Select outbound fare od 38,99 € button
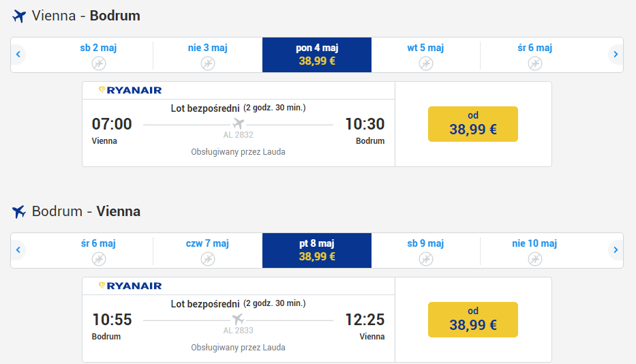 click(x=473, y=124)
